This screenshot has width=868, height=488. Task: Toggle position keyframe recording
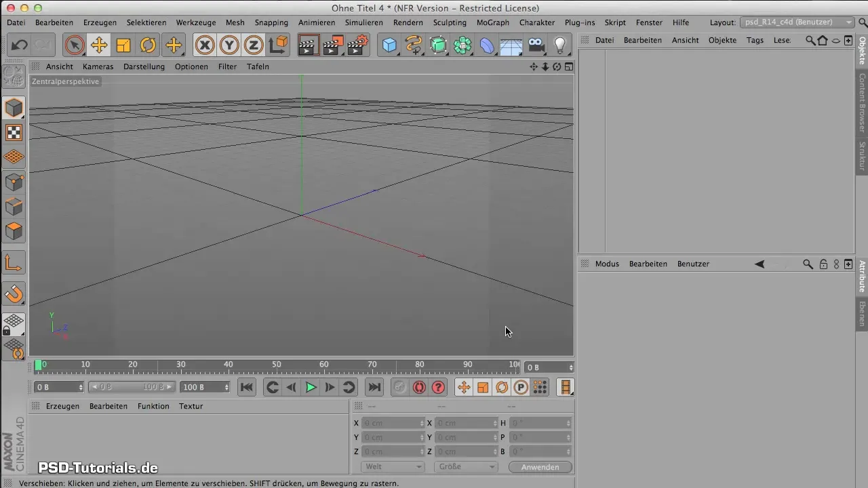(x=465, y=387)
